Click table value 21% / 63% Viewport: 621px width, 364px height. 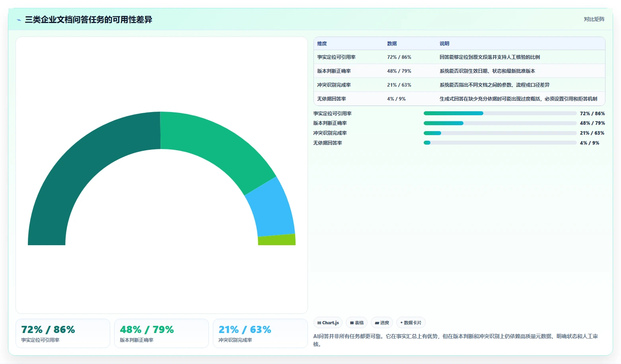[399, 85]
